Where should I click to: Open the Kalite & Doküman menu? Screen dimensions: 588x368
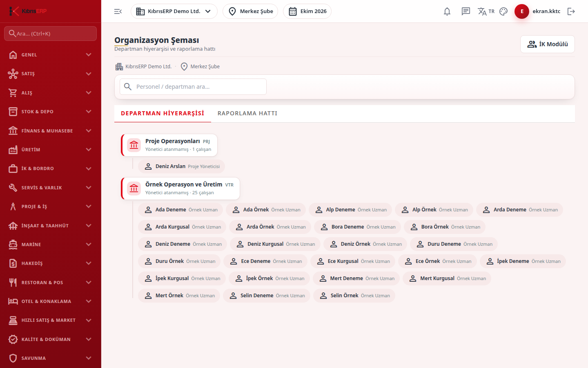coord(51,339)
